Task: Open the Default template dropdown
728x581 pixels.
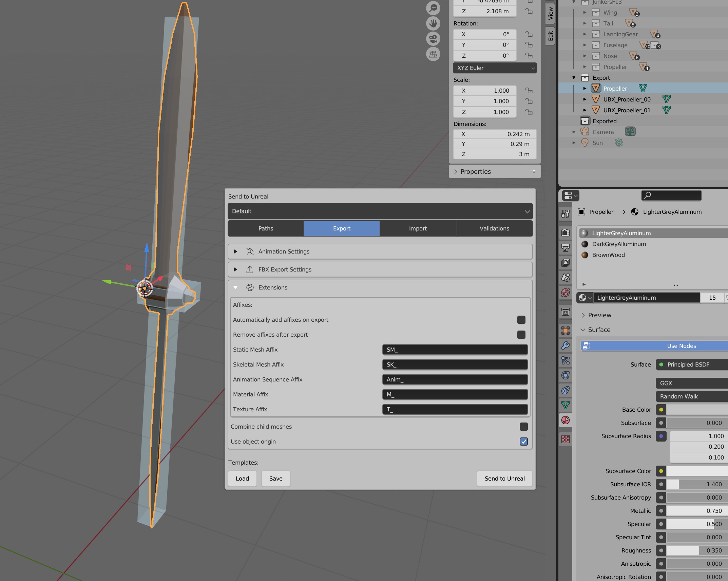Action: [380, 211]
